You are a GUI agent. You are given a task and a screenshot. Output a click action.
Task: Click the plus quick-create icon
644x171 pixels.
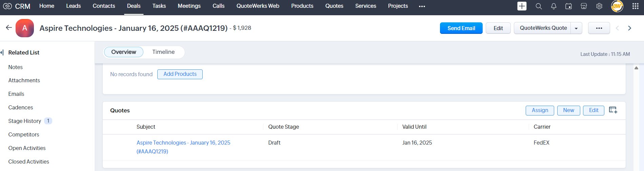point(522,6)
